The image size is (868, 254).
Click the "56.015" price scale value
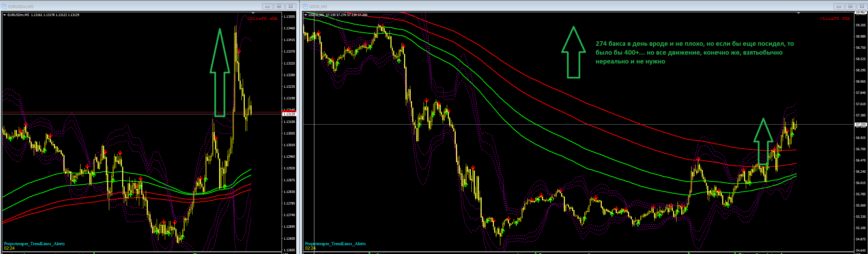pos(861,183)
